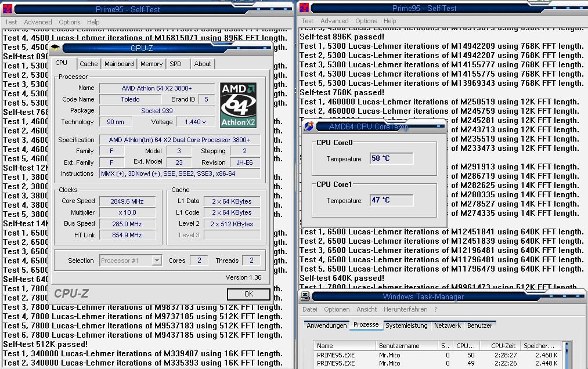This screenshot has height=369, width=588.
Task: Click the HT Link value '854.9 MHz'
Action: [127, 235]
